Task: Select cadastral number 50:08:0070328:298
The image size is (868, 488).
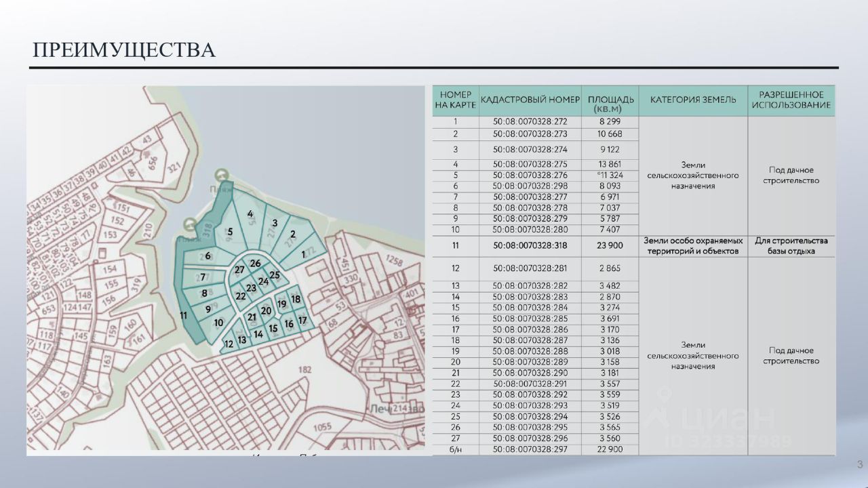Action: (x=530, y=186)
